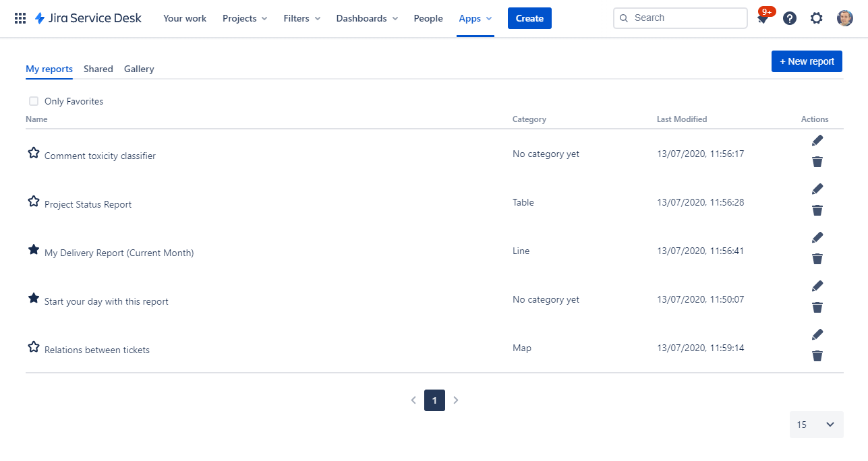Open the settings gear icon

click(817, 18)
